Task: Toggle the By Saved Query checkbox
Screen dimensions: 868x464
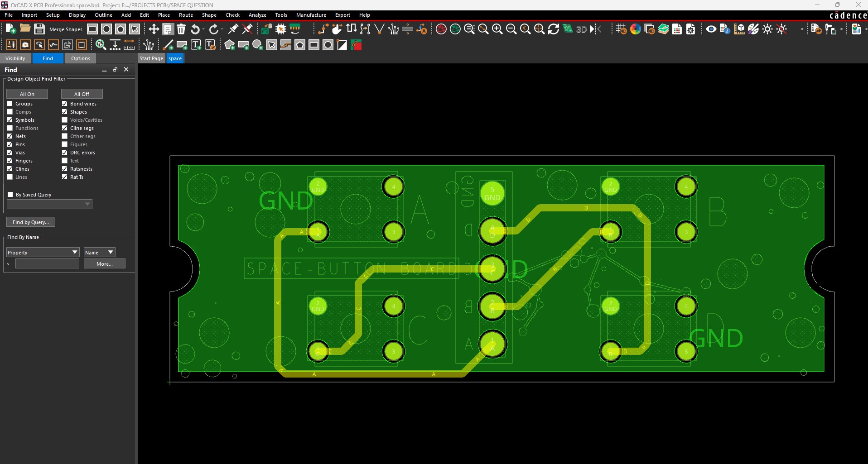Action: coord(10,195)
